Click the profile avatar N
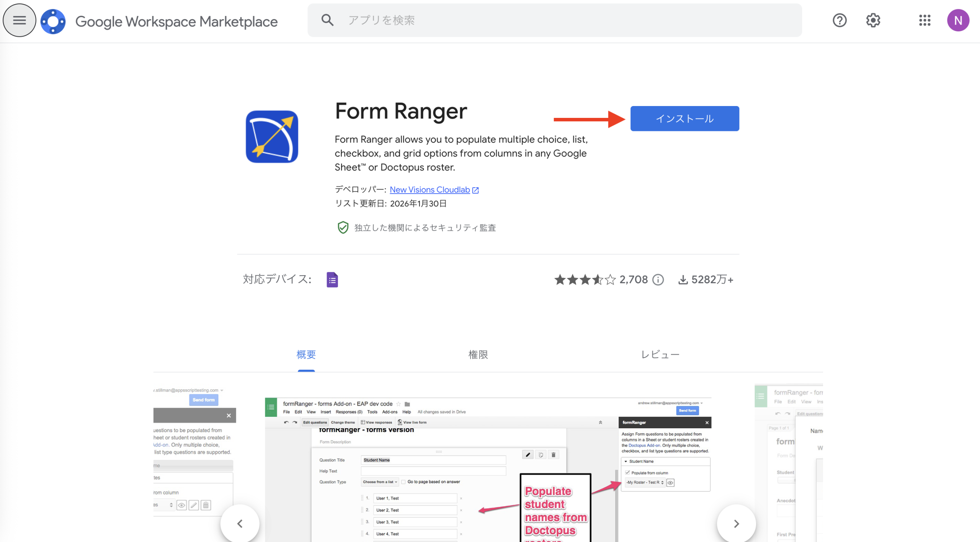 click(x=959, y=20)
